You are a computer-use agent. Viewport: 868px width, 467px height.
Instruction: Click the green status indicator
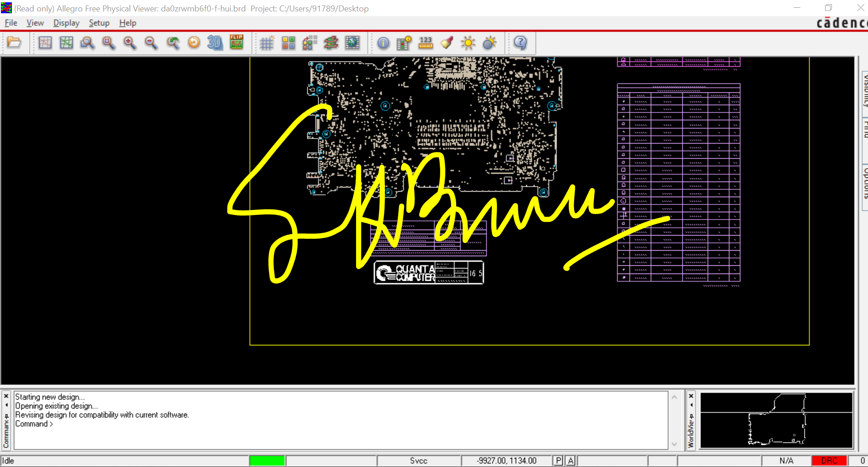coord(267,461)
